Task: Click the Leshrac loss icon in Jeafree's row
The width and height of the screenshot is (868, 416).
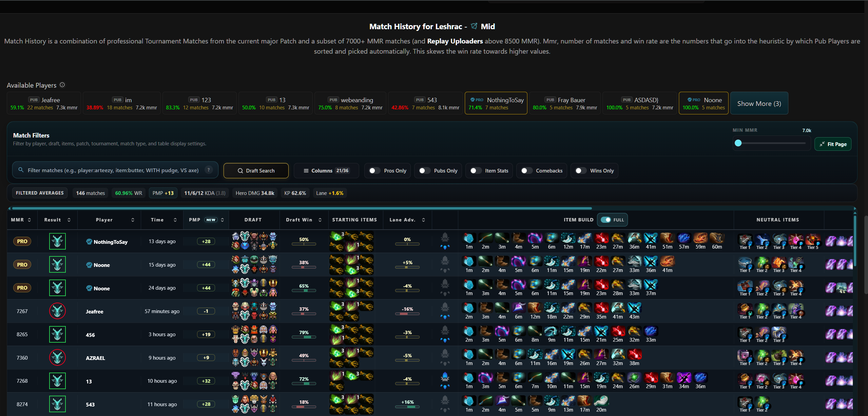Action: pyautogui.click(x=57, y=311)
